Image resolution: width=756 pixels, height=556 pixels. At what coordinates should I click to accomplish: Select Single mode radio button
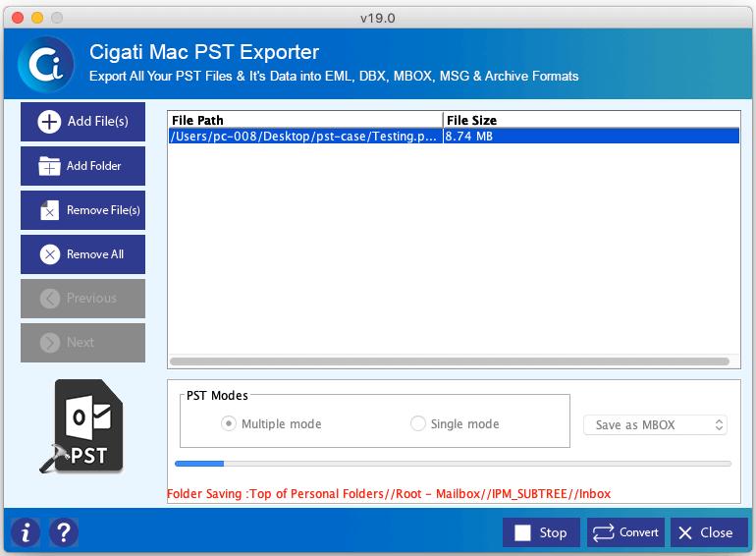pos(417,423)
